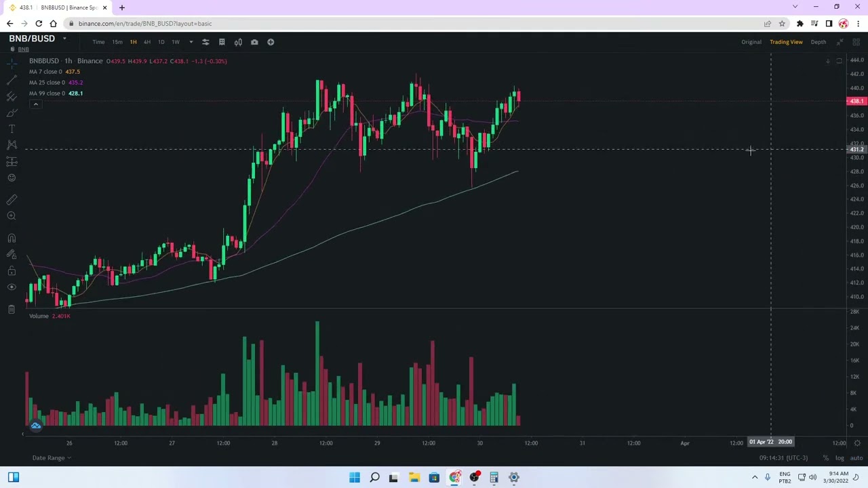Expand more time intervals dropdown
This screenshot has height=488, width=868.
click(191, 42)
